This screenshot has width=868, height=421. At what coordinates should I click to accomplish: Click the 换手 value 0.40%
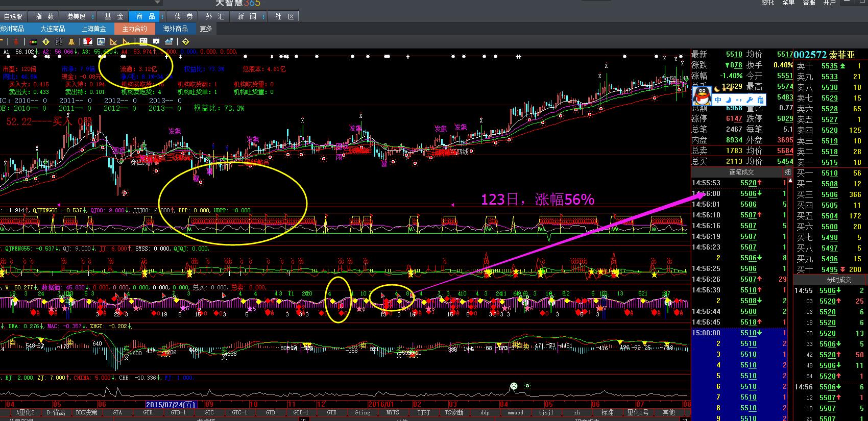pos(783,65)
